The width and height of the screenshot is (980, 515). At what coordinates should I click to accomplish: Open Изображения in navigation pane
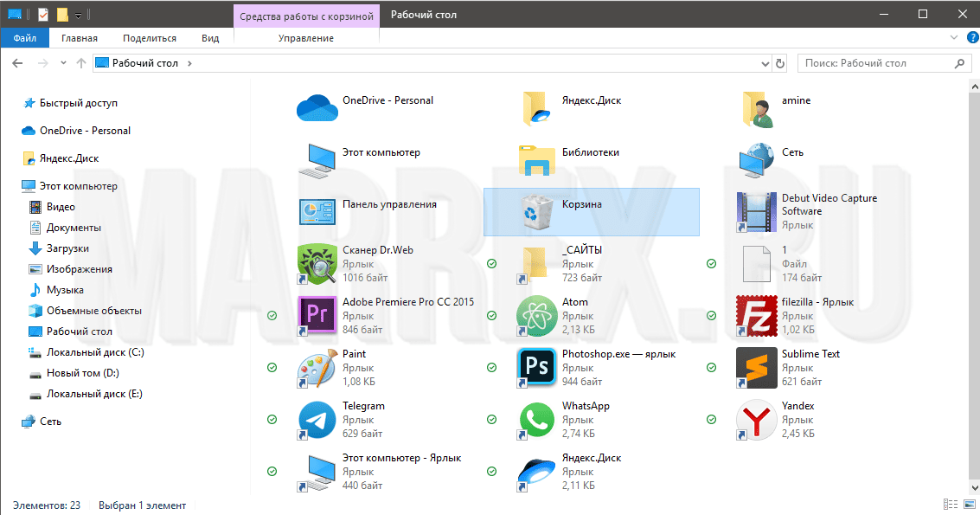tap(80, 268)
